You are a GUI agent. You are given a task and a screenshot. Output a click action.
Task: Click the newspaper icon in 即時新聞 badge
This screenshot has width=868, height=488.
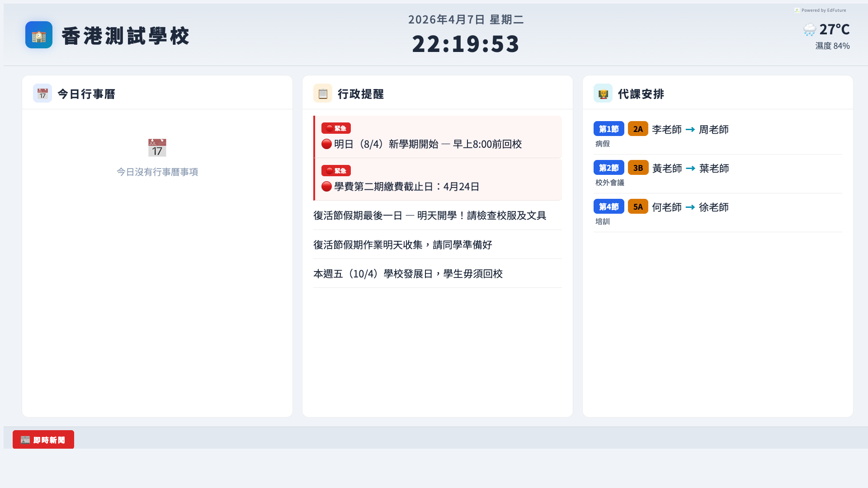pyautogui.click(x=25, y=440)
